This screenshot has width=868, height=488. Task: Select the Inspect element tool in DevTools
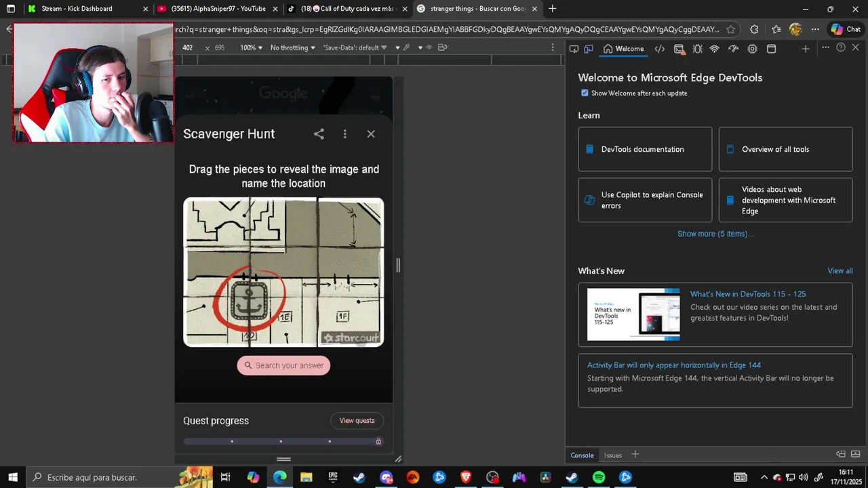(574, 49)
